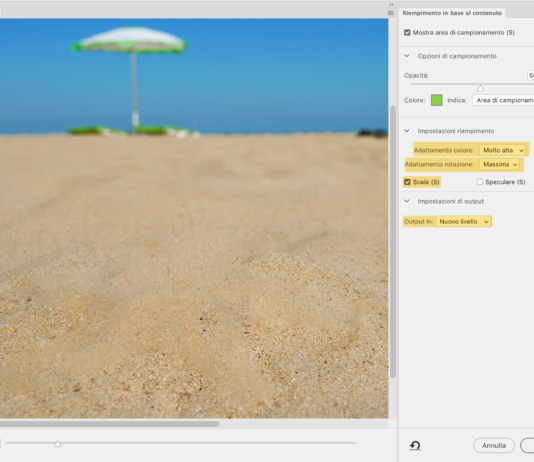
Task: Open Adattamento colore dropdown
Action: pos(502,150)
